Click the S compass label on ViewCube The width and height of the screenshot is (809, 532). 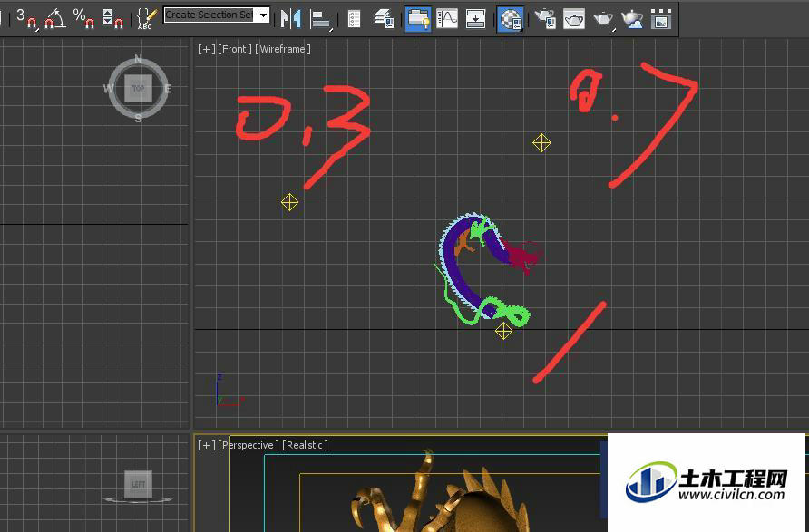tap(138, 118)
